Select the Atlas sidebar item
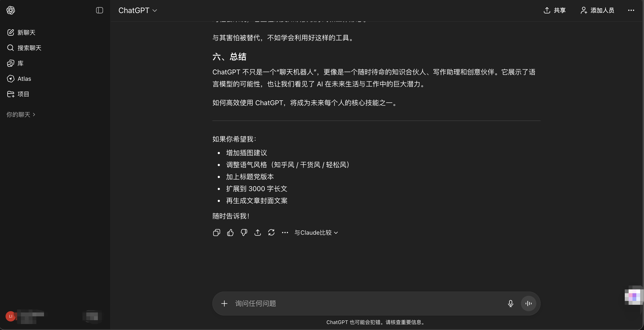644x330 pixels. pyautogui.click(x=24, y=78)
